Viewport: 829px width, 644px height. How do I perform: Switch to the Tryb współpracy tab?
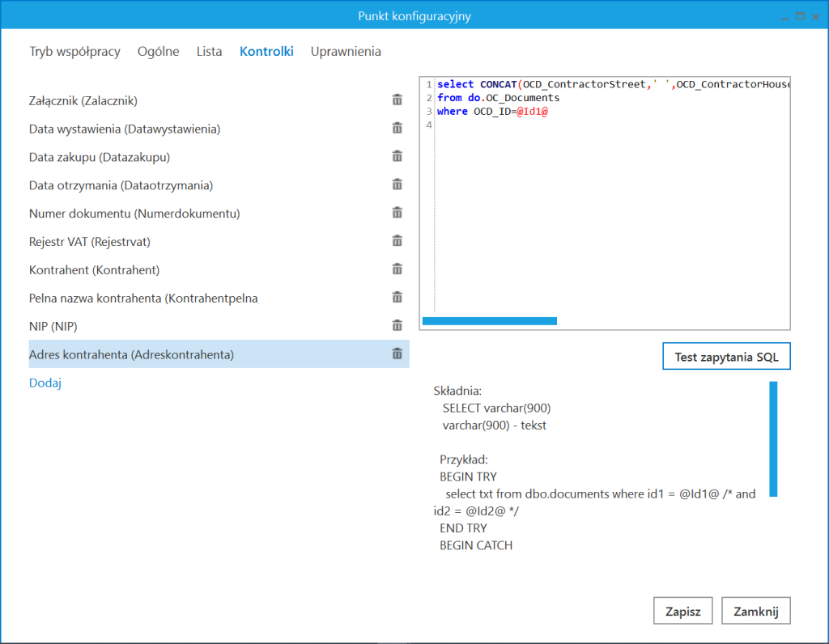[x=74, y=51]
